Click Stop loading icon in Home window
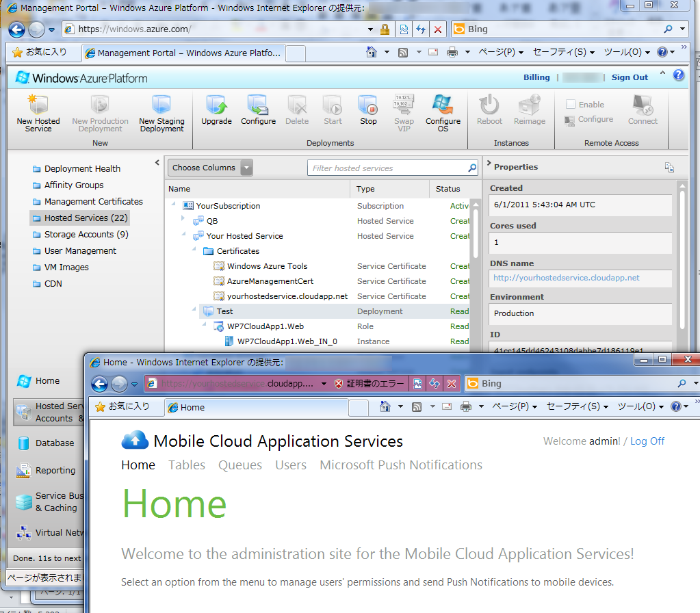 452,384
